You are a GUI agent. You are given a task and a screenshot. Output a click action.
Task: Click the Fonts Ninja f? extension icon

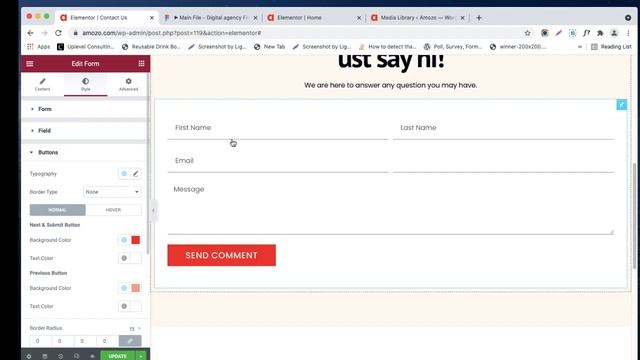586,33
